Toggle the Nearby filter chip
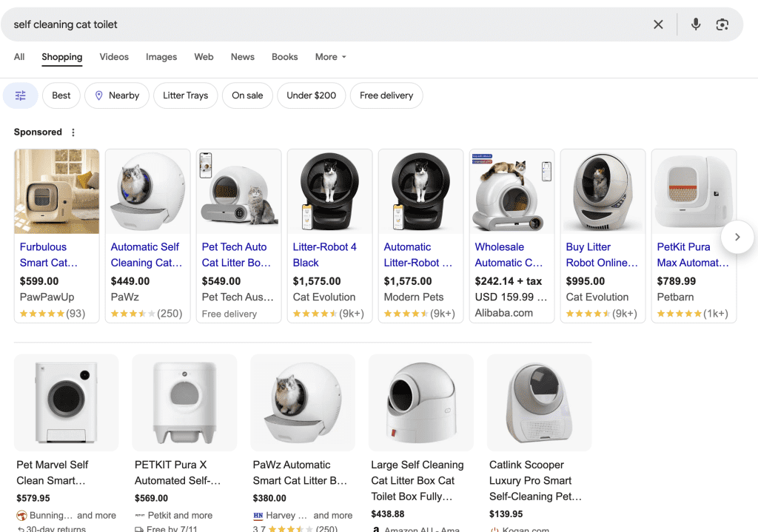Screen dimensions: 758x532 [x=116, y=95]
